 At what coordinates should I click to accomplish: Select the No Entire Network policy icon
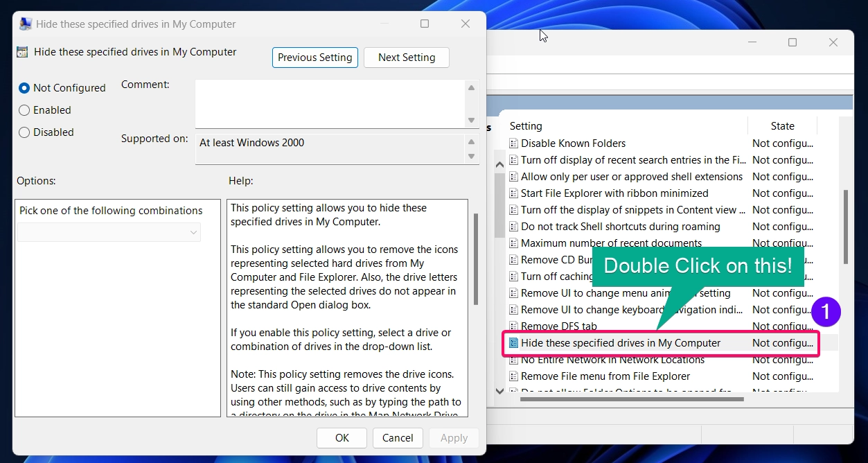pos(514,360)
